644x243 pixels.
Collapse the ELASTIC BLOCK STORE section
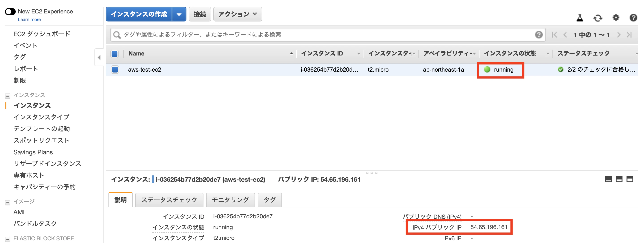pyautogui.click(x=7, y=239)
